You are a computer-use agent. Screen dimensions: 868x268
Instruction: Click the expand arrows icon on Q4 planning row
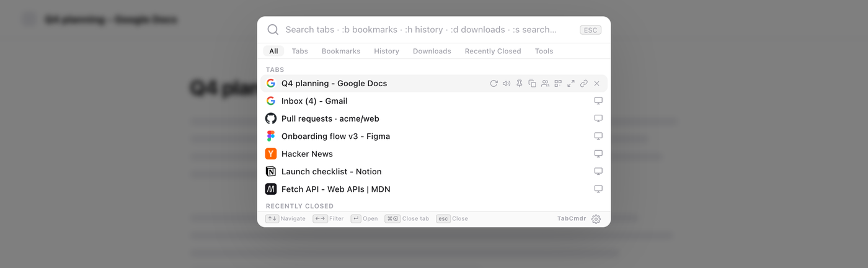[571, 83]
